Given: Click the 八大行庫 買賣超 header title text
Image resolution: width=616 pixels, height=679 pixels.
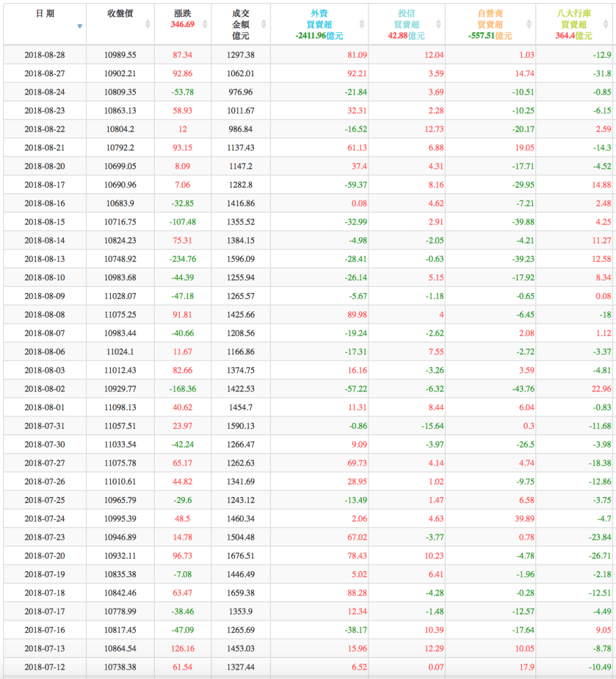Looking at the screenshot, I should click(573, 18).
